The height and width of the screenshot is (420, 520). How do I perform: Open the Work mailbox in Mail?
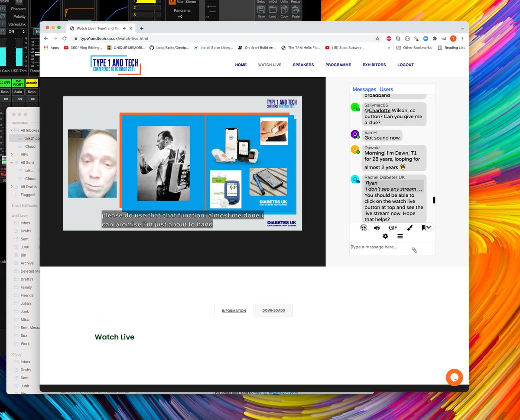point(25,344)
